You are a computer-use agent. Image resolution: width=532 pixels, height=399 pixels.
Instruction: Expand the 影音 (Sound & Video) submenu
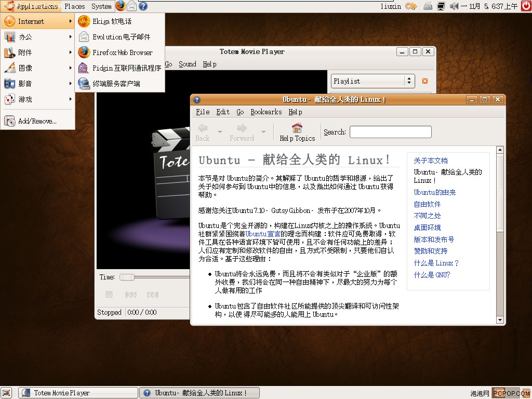click(x=38, y=84)
